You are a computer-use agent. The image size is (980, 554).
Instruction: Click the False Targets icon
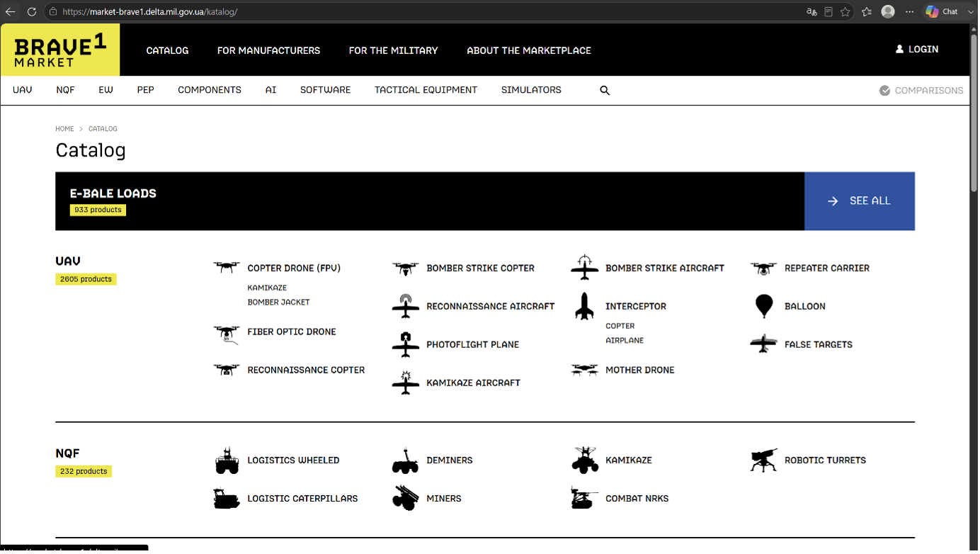[764, 344]
